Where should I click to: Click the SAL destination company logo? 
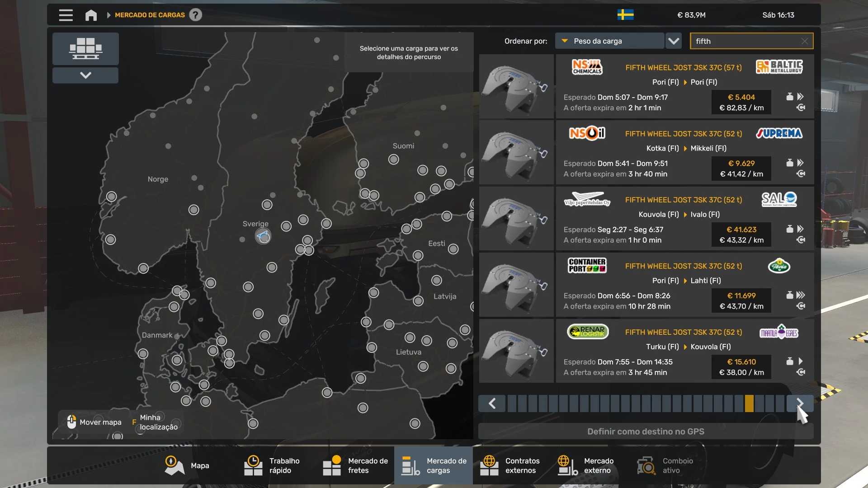[x=779, y=199]
